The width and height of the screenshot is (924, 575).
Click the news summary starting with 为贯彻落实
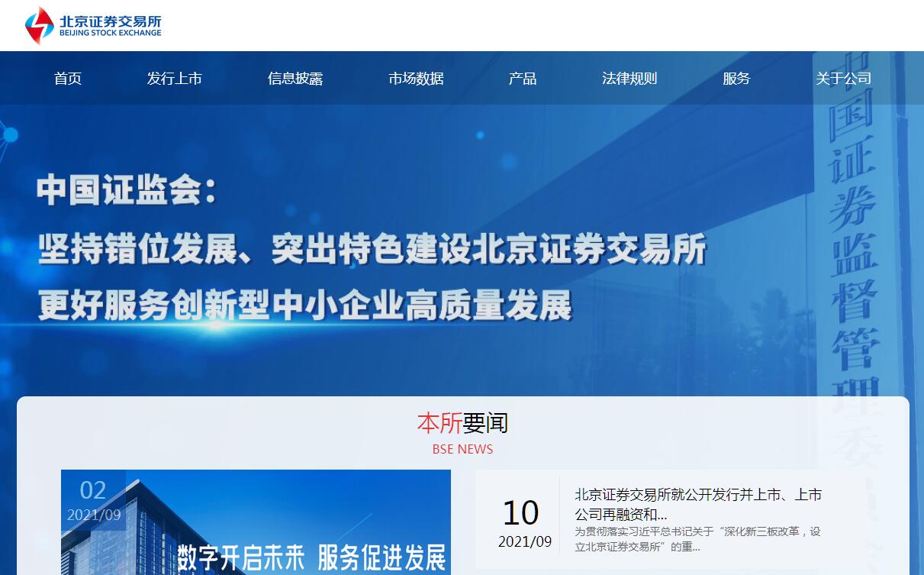point(697,539)
